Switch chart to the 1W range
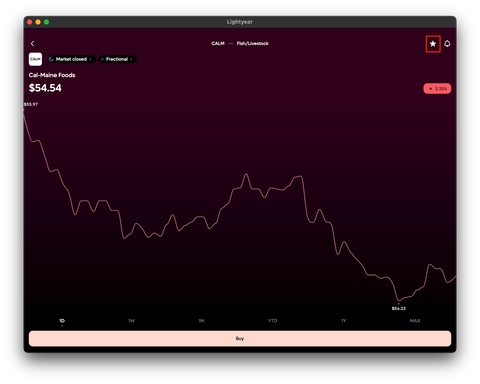The height and width of the screenshot is (384, 480). 131,321
